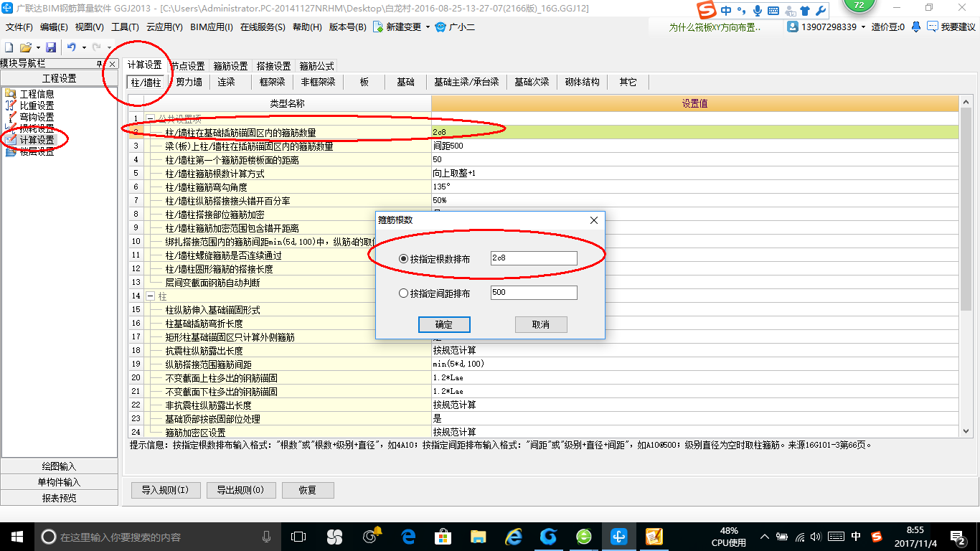Viewport: 980px width, 551px height.
Task: Click the New file toolbar icon
Action: click(x=9, y=47)
